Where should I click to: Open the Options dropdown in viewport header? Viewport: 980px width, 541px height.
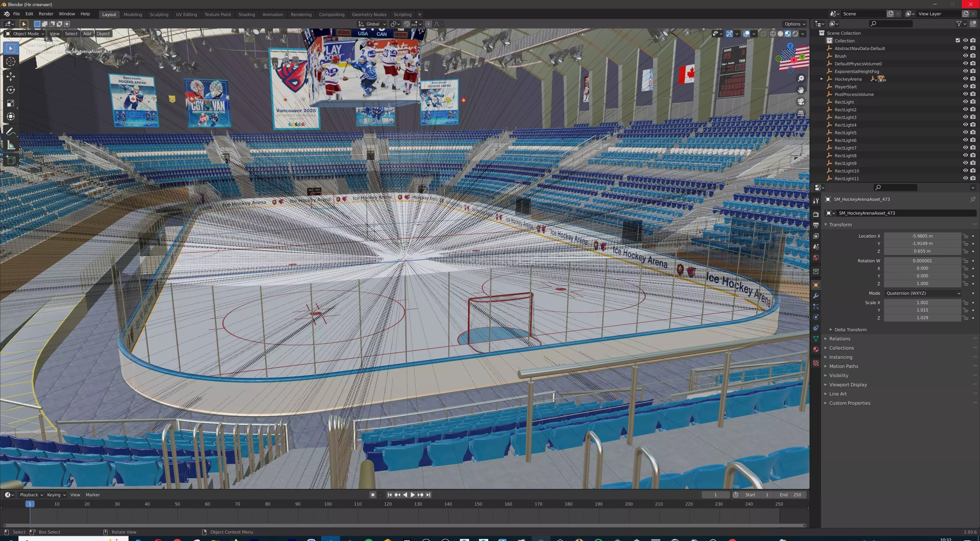795,24
